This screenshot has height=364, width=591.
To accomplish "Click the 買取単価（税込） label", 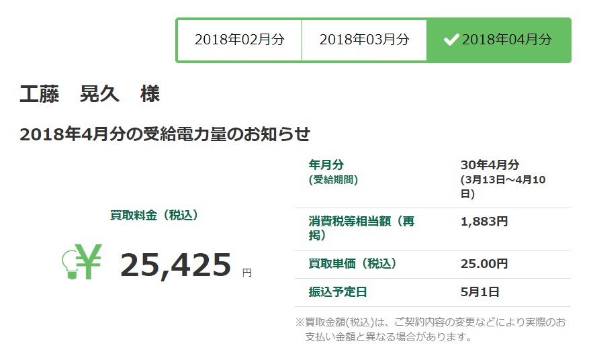I will (x=353, y=264).
